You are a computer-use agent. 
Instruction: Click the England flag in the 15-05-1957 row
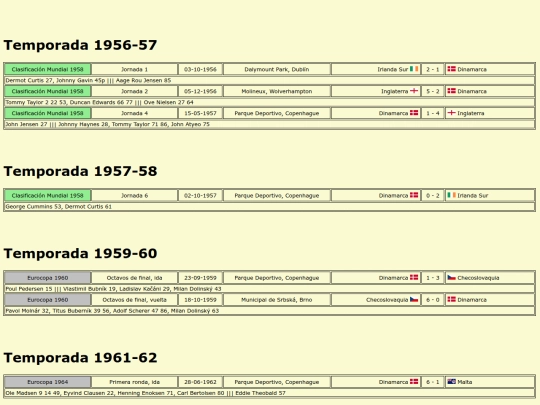tap(451, 113)
